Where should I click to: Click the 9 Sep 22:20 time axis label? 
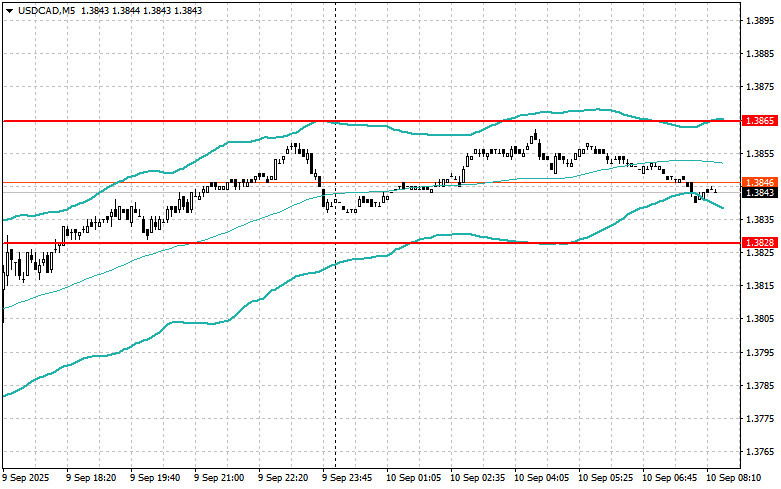point(283,478)
